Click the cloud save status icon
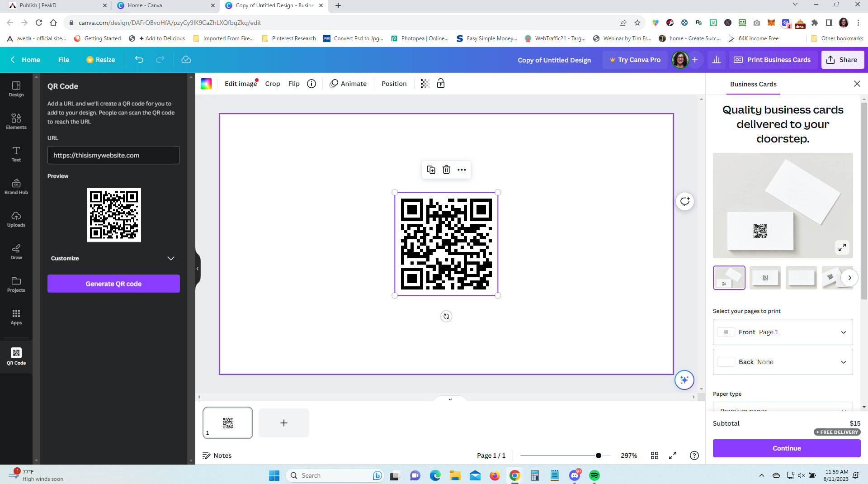 tap(186, 60)
